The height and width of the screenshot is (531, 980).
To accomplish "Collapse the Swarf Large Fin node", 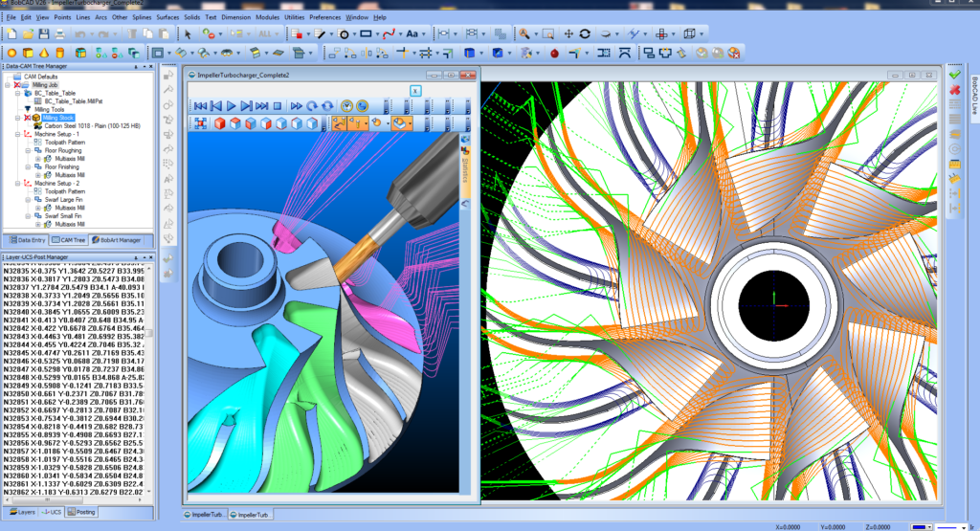I will pyautogui.click(x=28, y=199).
